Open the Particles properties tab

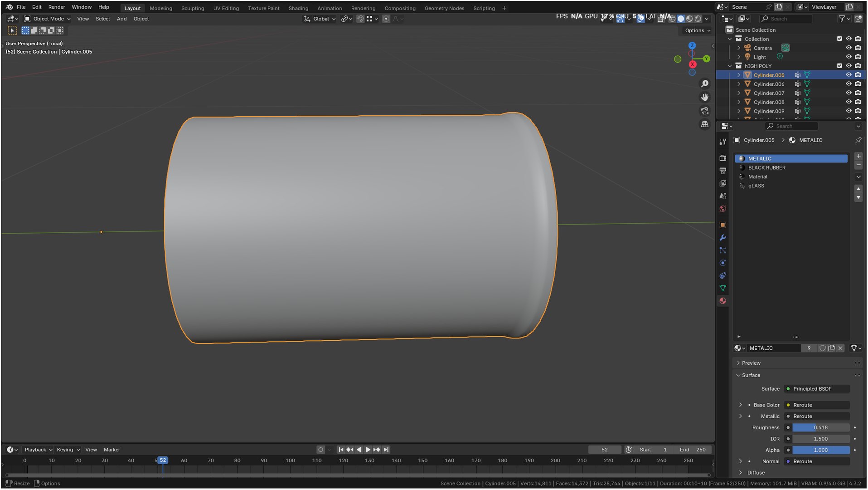click(x=723, y=250)
